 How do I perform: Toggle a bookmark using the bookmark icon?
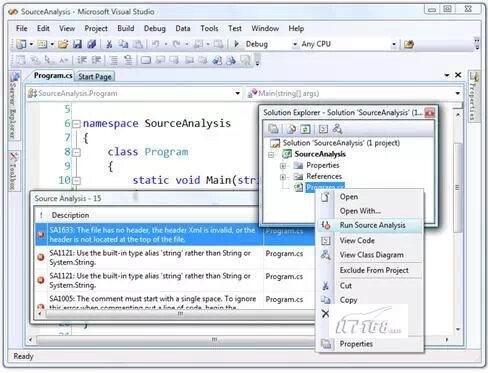coord(146,60)
